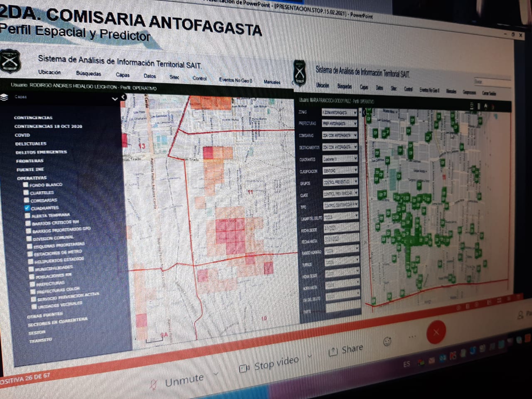
Task: Click the ES language indicator in taskbar
Action: tap(406, 364)
